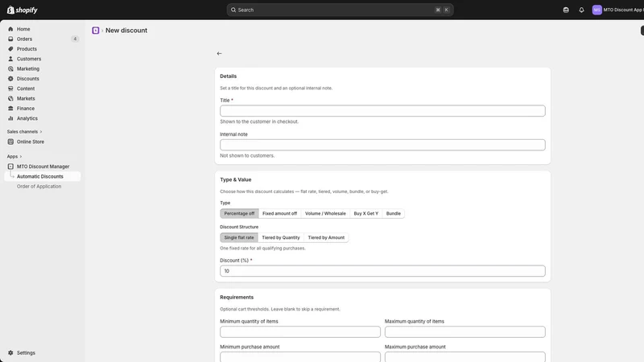The image size is (644, 362).
Task: Go back with the left arrow
Action: tap(219, 53)
